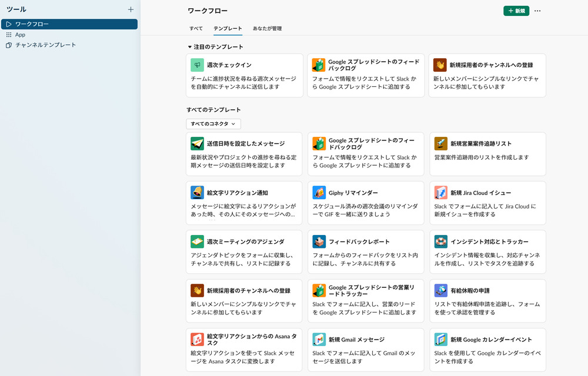Image resolution: width=588 pixels, height=376 pixels.
Task: Select the Gmail icon on 新規 Gmail メッセージ template
Action: click(x=319, y=340)
